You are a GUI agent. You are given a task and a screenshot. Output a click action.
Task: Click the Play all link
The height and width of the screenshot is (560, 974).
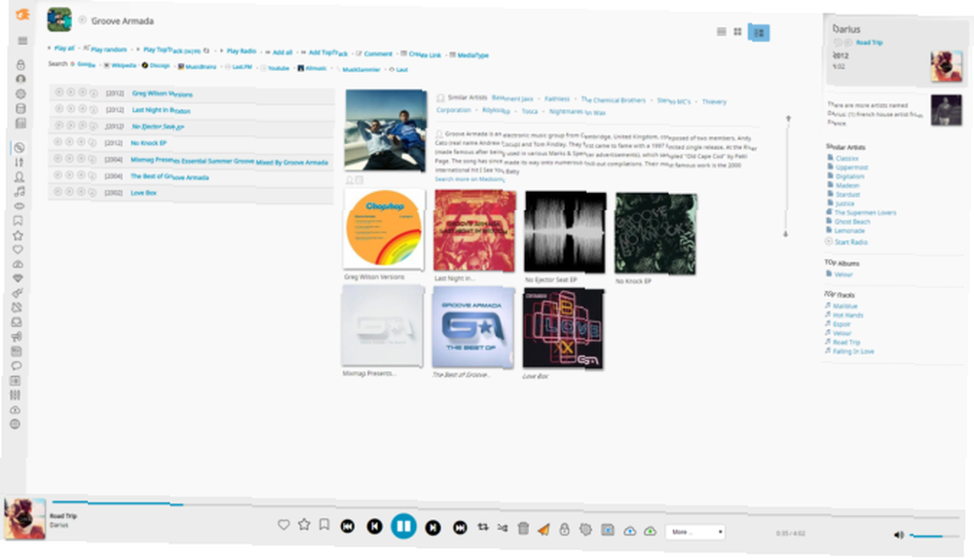click(x=64, y=48)
